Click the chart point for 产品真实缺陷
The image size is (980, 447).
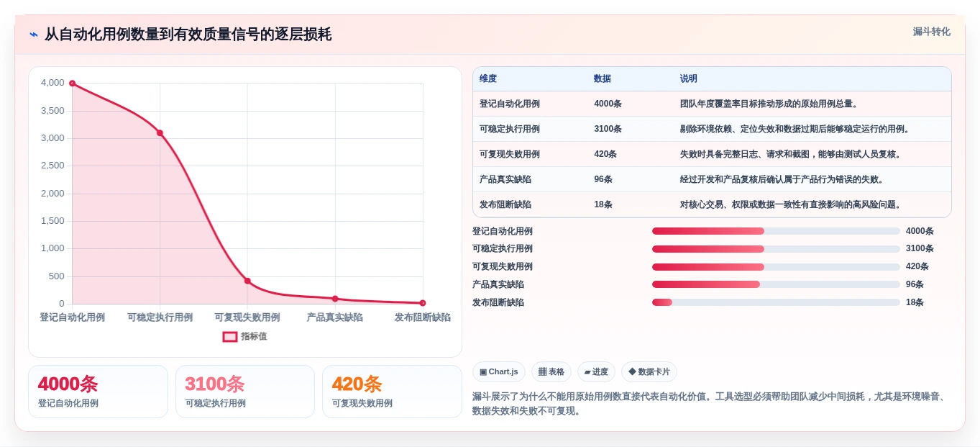click(335, 299)
